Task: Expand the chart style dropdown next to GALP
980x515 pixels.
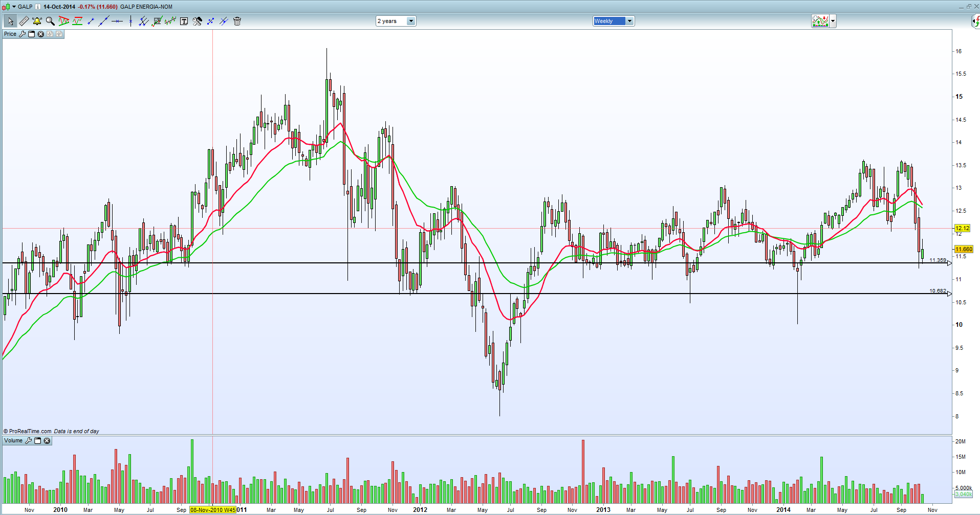Action: 13,7
